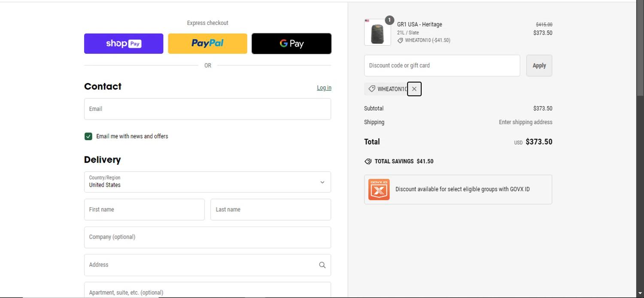Click the GOVX ID logo icon
The height and width of the screenshot is (298, 644).
click(379, 190)
